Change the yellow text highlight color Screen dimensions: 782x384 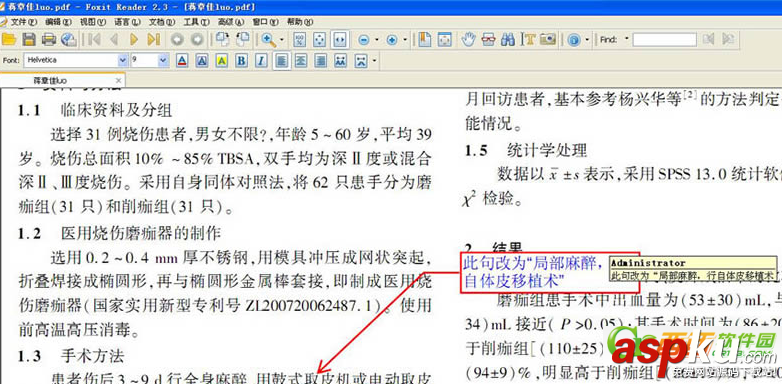coord(221,61)
